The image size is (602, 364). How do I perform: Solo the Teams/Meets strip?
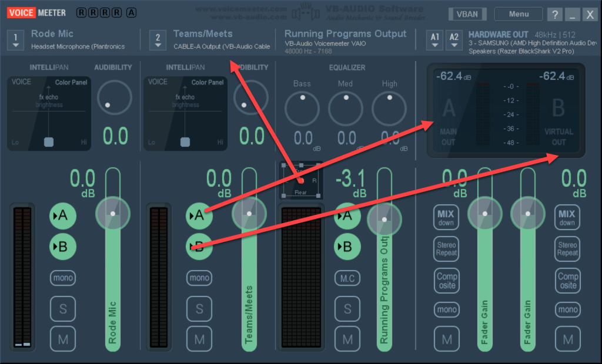[199, 309]
